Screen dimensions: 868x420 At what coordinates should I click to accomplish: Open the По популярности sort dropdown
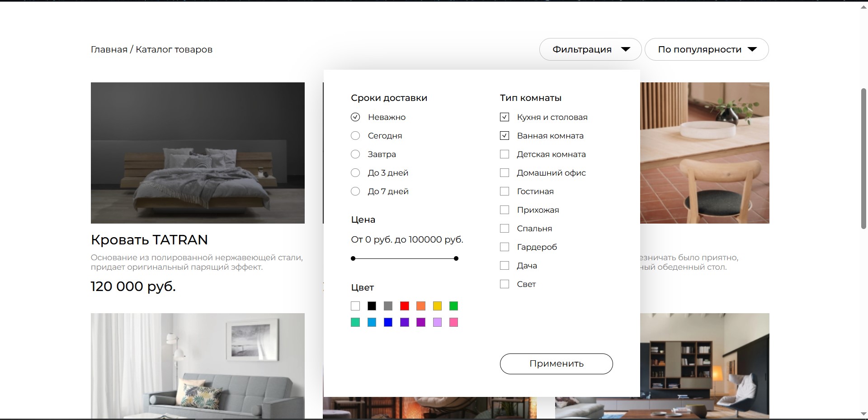[707, 49]
